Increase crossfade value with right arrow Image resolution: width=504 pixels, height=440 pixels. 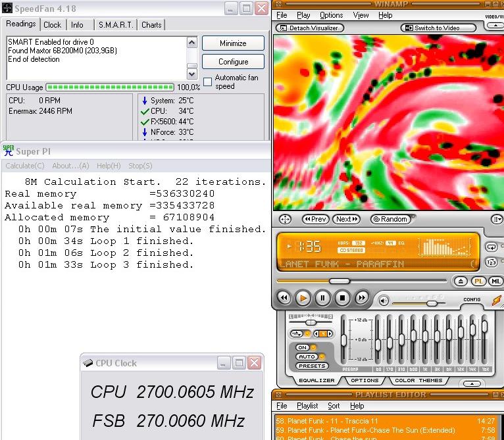click(330, 333)
